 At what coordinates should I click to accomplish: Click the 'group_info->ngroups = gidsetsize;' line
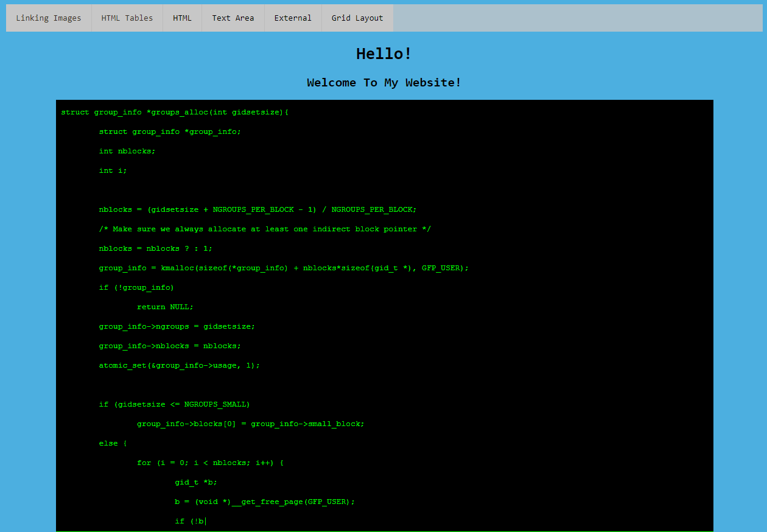point(177,326)
